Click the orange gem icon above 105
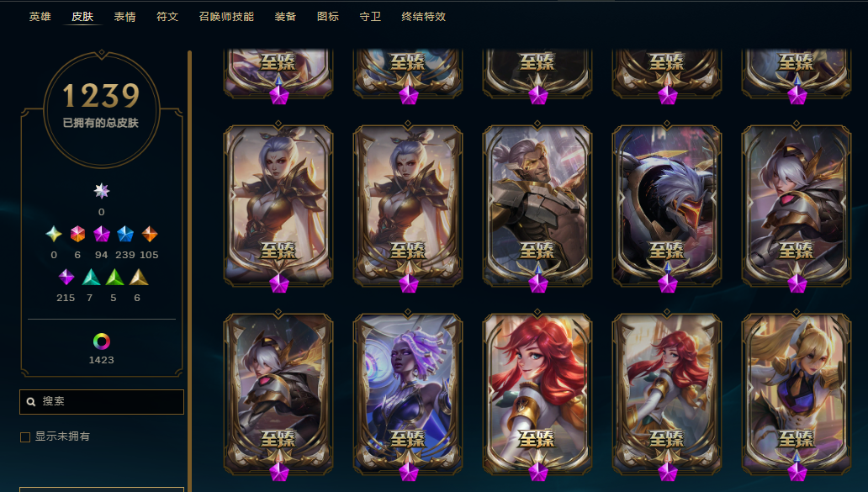This screenshot has height=492, width=868. [x=150, y=234]
